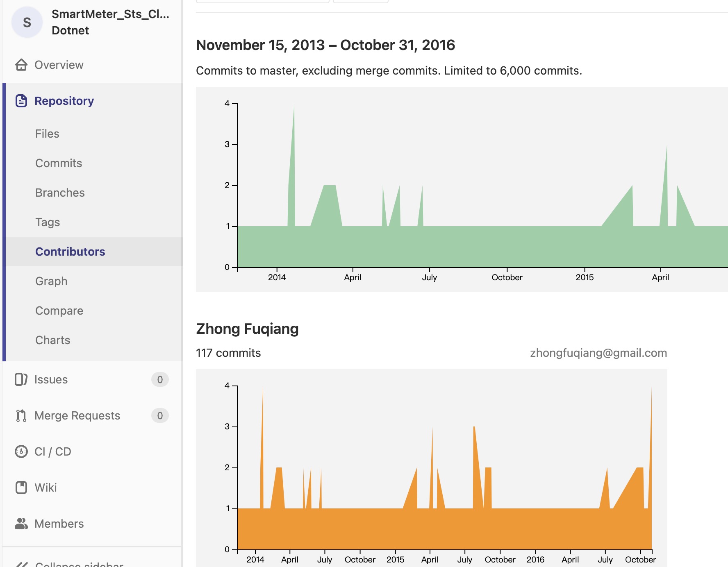
Task: Click '2016' label on orange chart axis
Action: coord(535,560)
